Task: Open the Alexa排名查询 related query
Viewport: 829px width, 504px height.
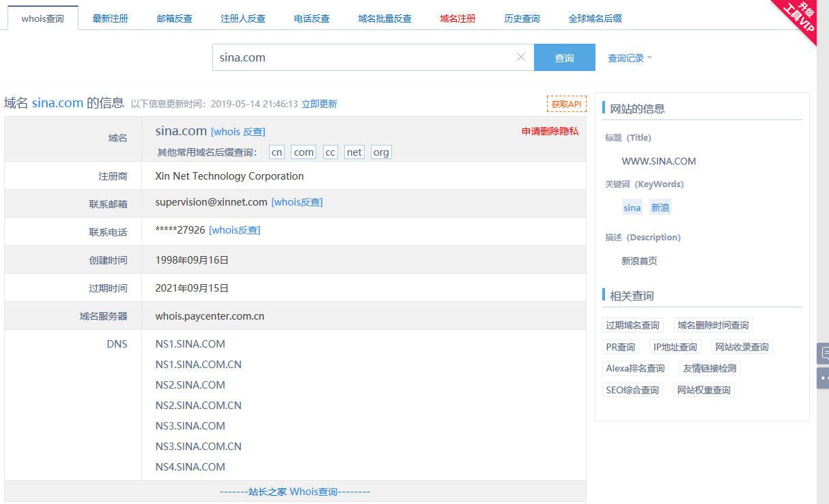Action: click(635, 368)
